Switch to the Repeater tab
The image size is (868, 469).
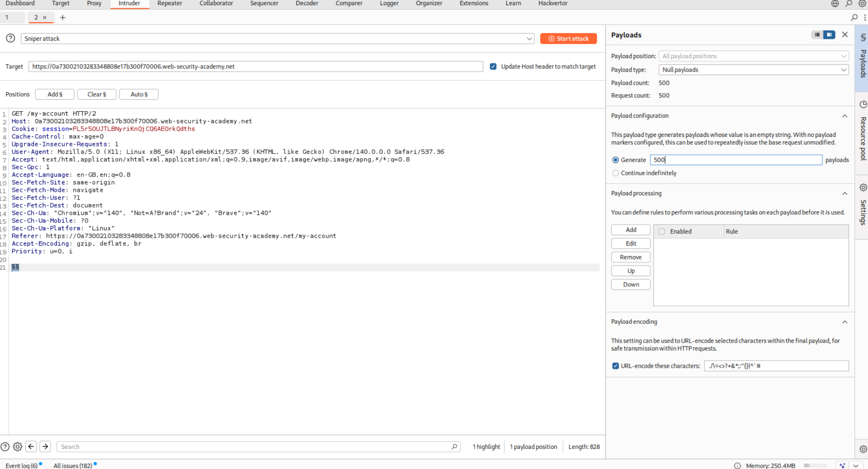pos(170,3)
